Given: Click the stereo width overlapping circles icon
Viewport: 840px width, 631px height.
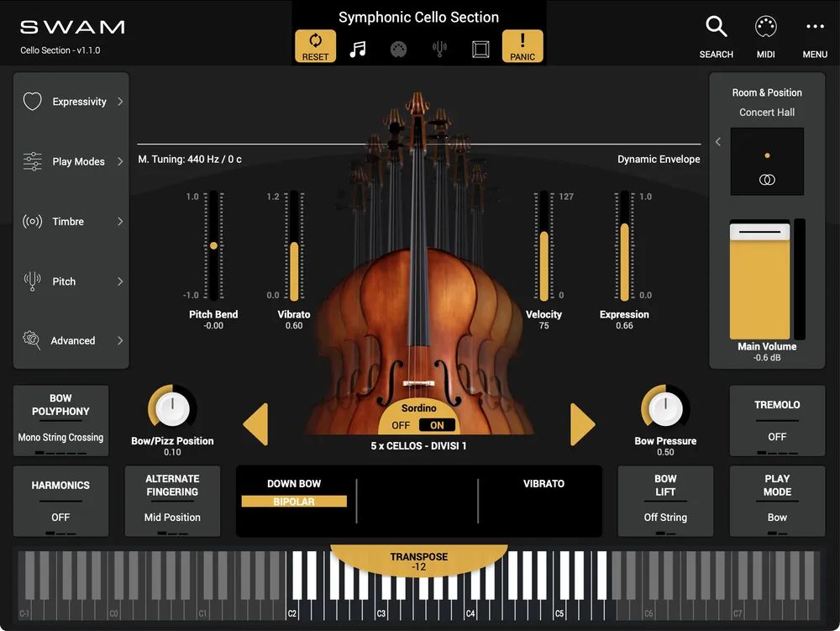Looking at the screenshot, I should (767, 180).
